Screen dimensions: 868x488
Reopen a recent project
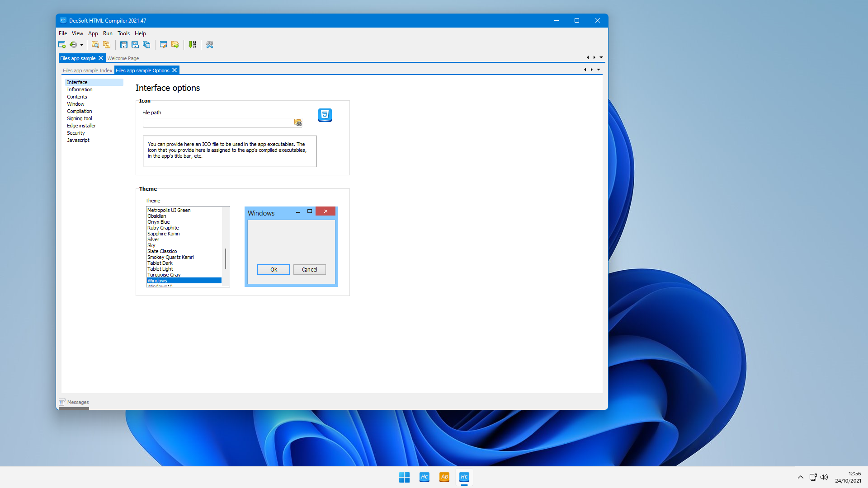74,44
